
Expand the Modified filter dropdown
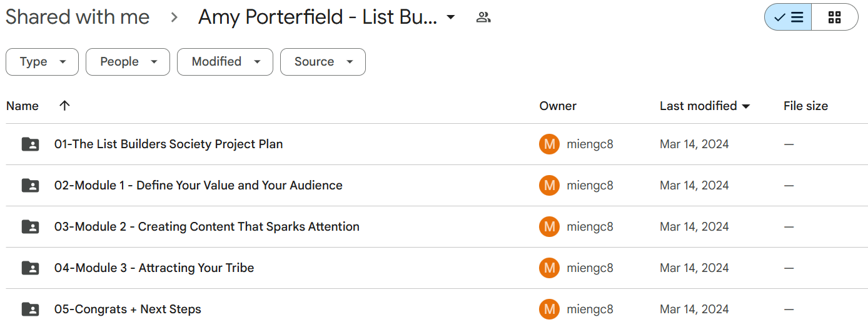(225, 62)
